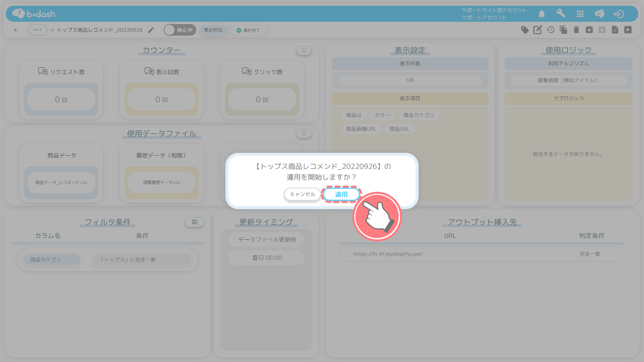Screen dimensions: 644x362
Task: Click the 商品id chip
Action: 353,115
